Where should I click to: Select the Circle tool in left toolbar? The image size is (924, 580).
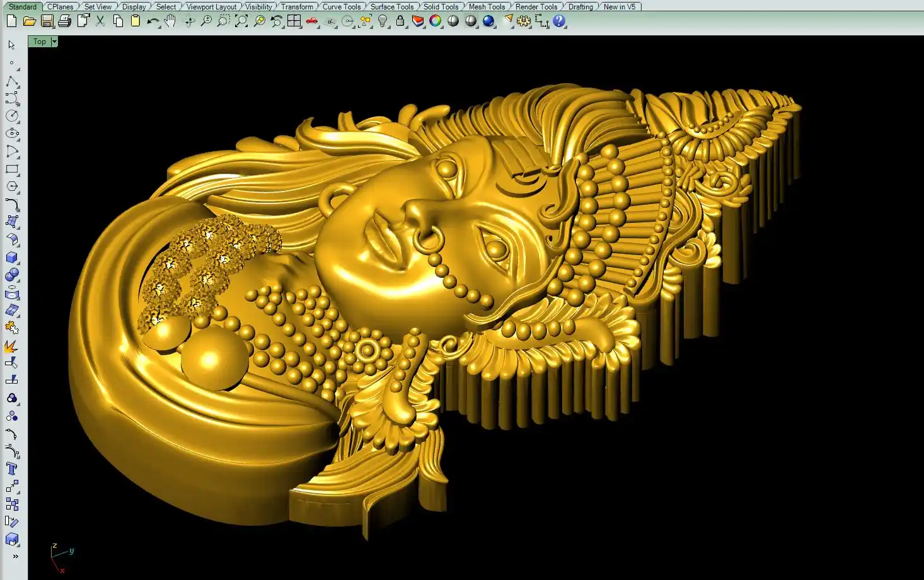point(12,116)
